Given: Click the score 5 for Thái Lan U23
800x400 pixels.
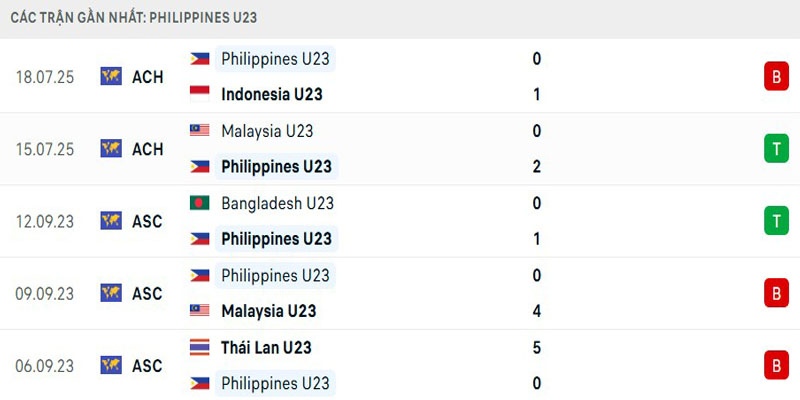Looking at the screenshot, I should [x=537, y=347].
